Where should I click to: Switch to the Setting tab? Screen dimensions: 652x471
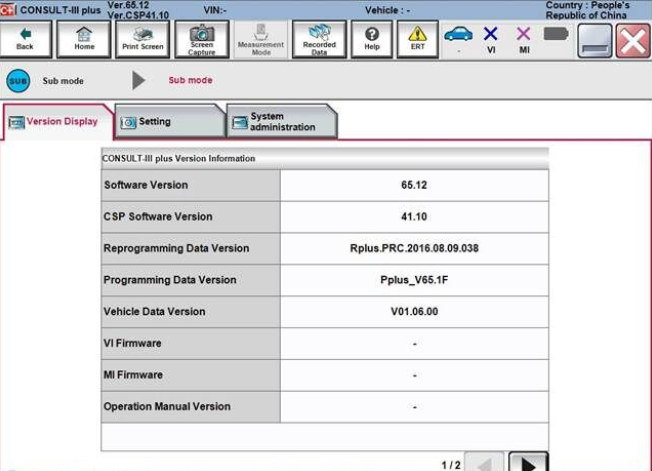[170, 121]
